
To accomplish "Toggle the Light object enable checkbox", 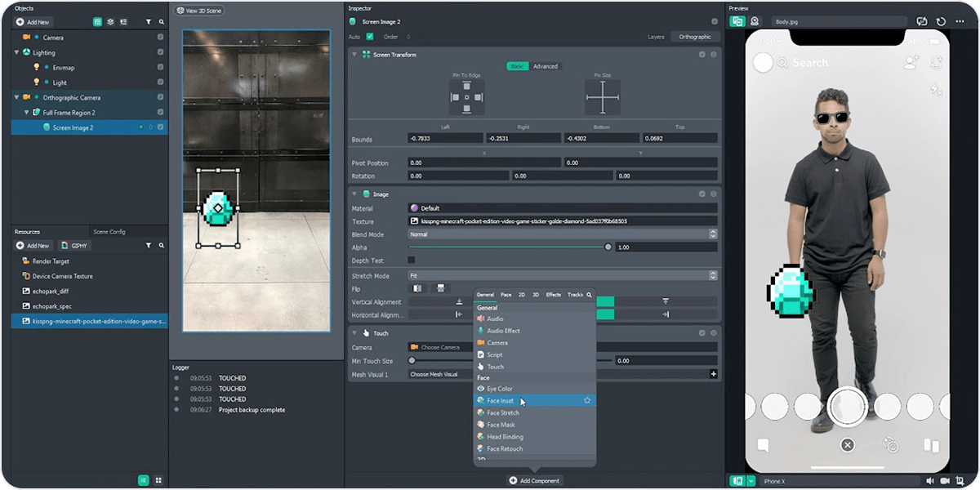I will [160, 82].
